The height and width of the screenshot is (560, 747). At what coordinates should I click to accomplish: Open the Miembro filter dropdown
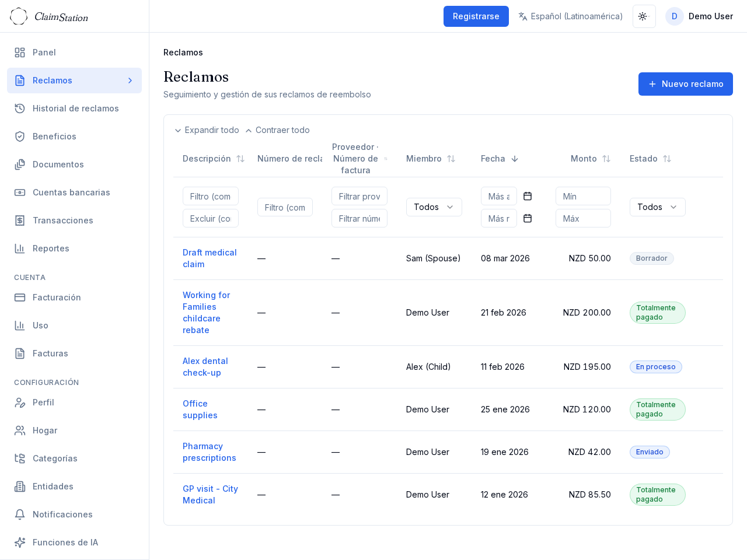[434, 207]
